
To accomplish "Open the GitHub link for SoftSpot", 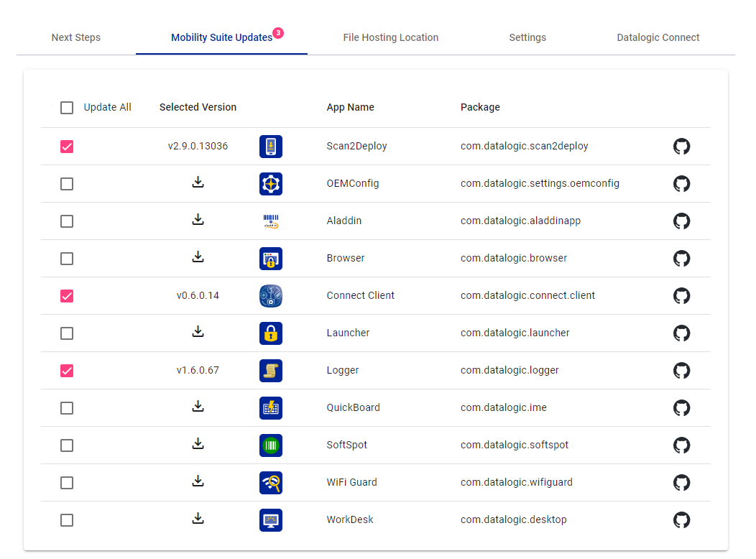I will (x=681, y=445).
